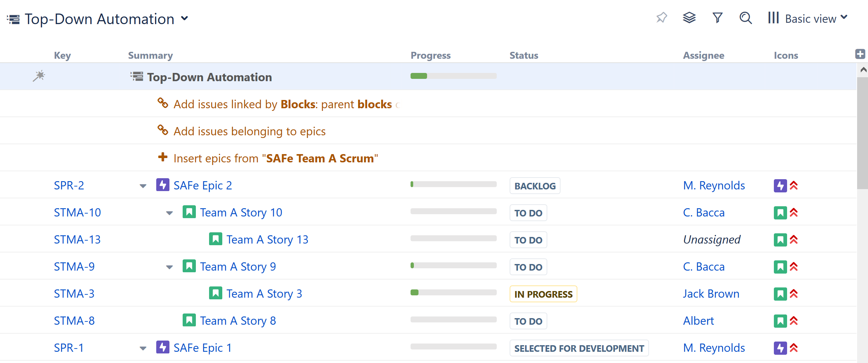Open the search magnifier icon
868x363 pixels.
tap(745, 18)
